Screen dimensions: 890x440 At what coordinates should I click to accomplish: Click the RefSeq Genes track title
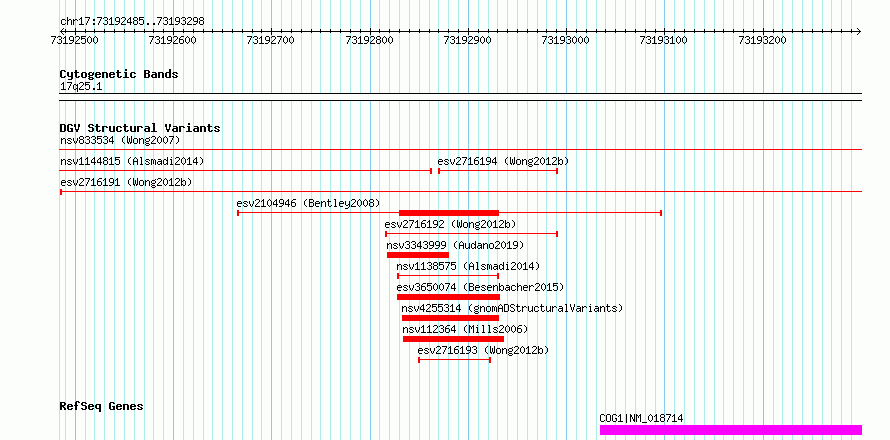[102, 407]
